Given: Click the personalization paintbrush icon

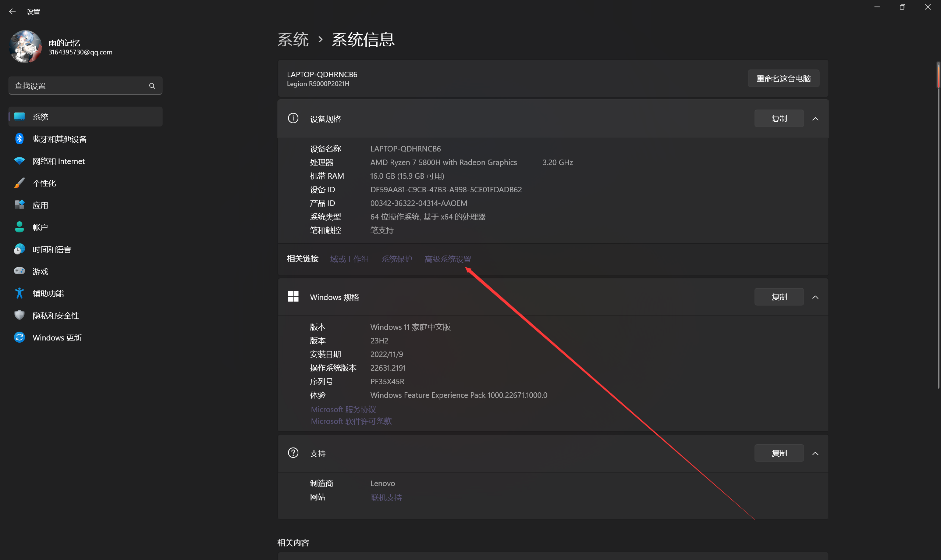Looking at the screenshot, I should pos(19,183).
